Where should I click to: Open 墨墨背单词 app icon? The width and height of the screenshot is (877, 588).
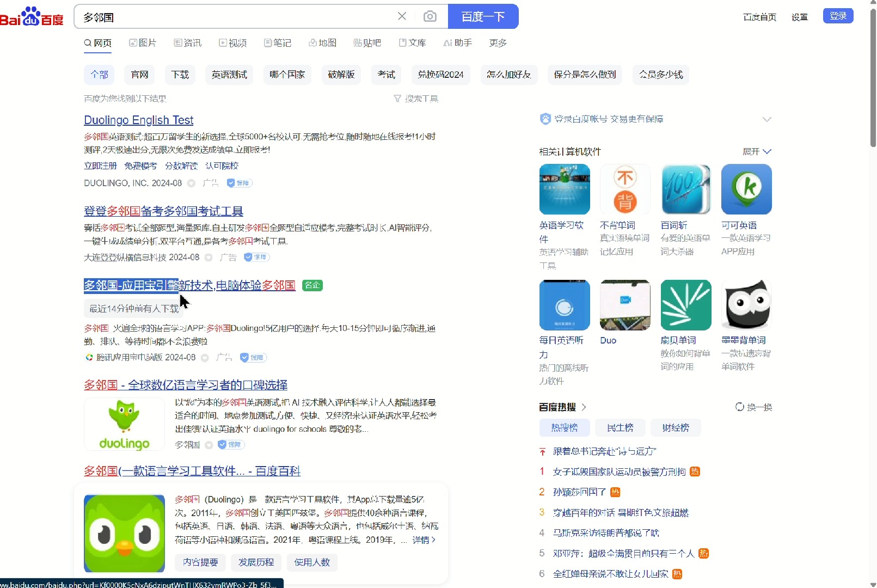746,305
